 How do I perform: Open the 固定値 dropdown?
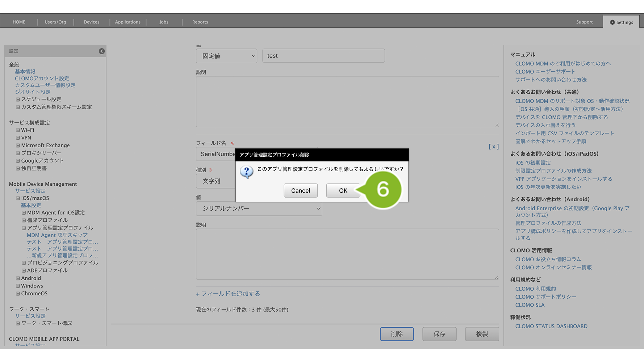coord(226,56)
